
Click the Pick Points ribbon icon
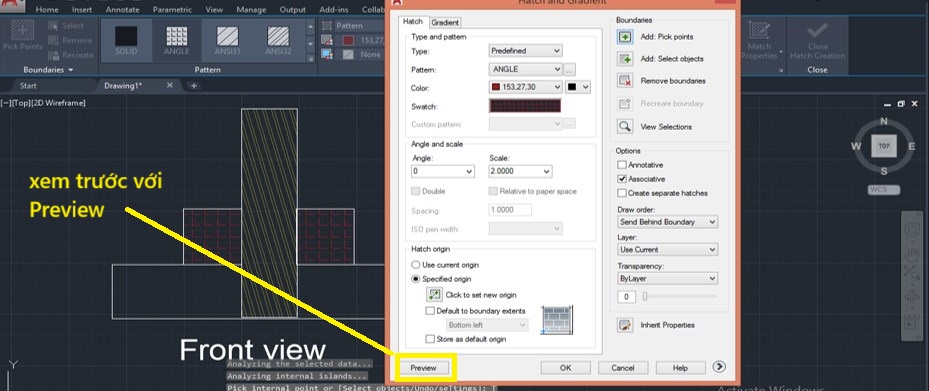coord(23,36)
